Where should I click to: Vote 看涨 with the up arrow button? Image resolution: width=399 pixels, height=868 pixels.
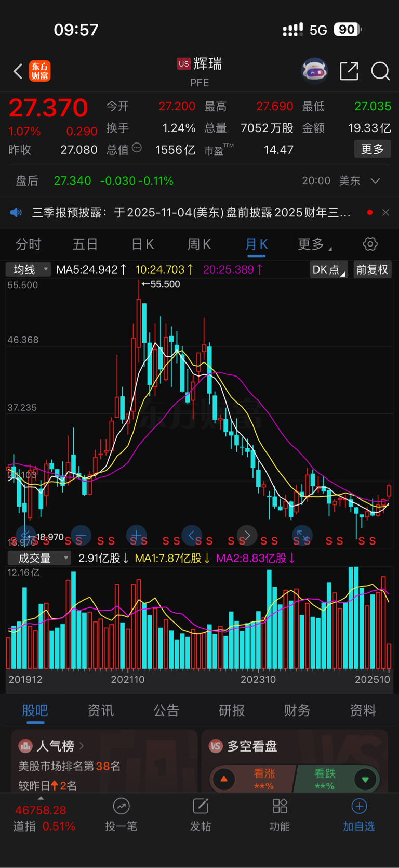coord(224,779)
